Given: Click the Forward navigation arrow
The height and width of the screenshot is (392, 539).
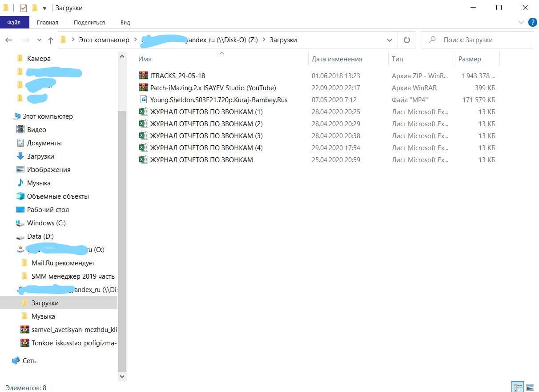Looking at the screenshot, I should [x=26, y=40].
